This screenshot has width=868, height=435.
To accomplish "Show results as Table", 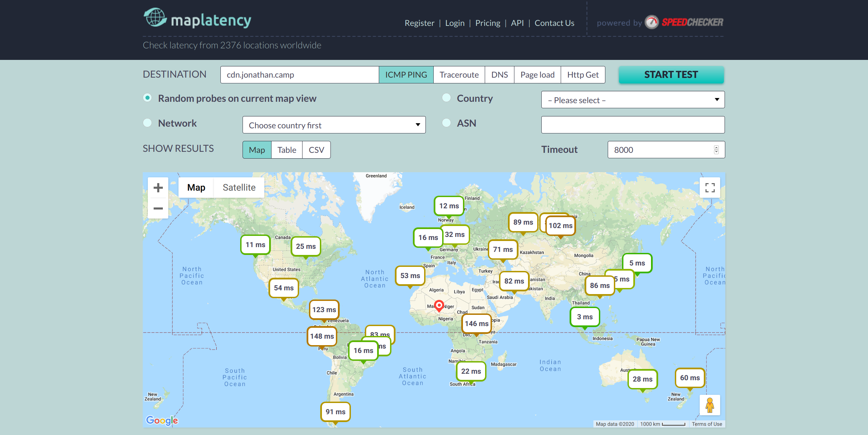I will [286, 150].
